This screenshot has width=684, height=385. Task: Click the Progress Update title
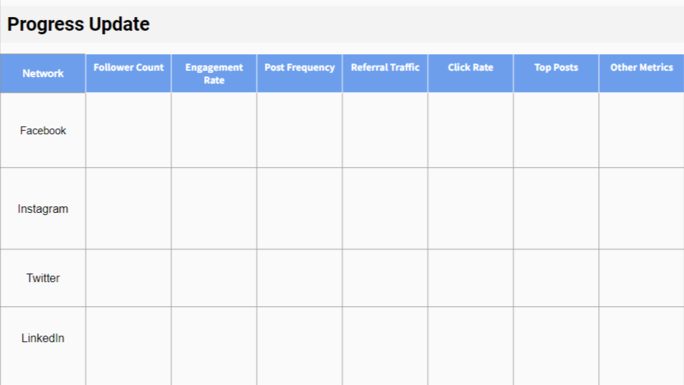[x=79, y=24]
